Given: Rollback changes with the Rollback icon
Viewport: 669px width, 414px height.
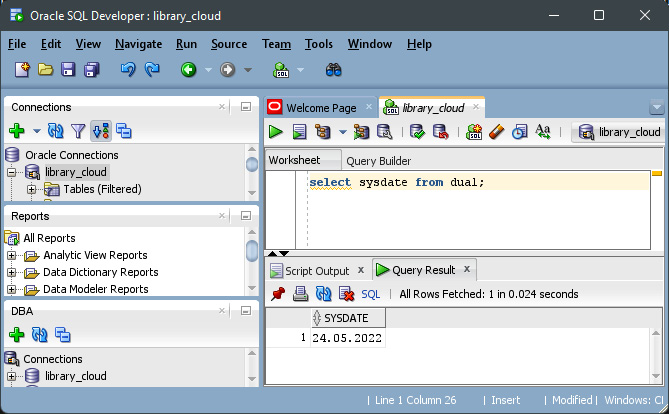Looking at the screenshot, I should click(x=440, y=132).
